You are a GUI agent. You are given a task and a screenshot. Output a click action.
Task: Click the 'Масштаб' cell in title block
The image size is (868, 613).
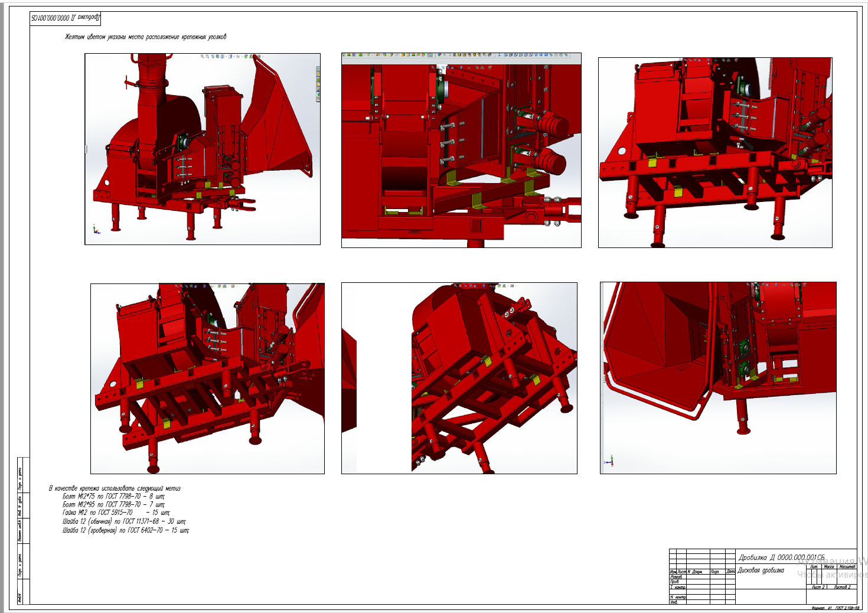coord(847,566)
